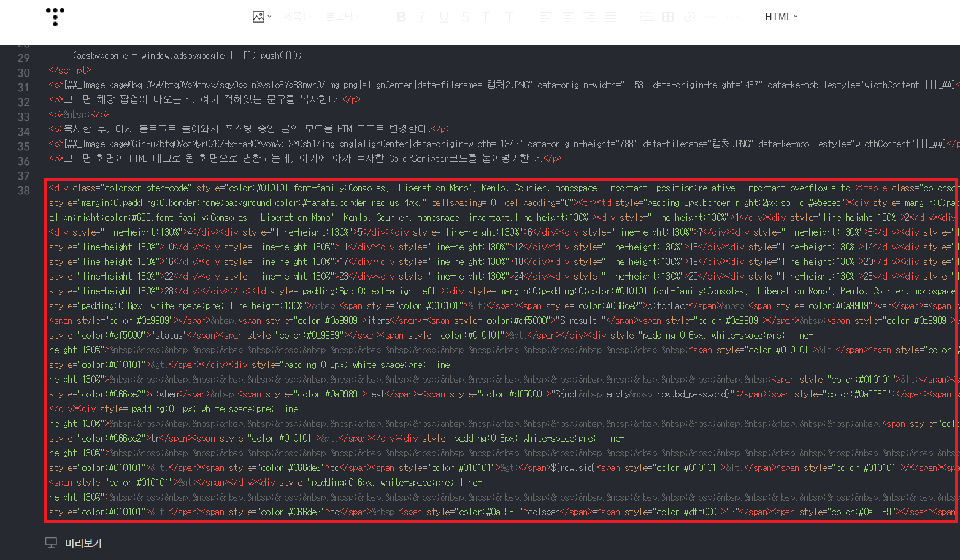
Task: Open the 제목1 heading style dropdown
Action: [x=298, y=17]
